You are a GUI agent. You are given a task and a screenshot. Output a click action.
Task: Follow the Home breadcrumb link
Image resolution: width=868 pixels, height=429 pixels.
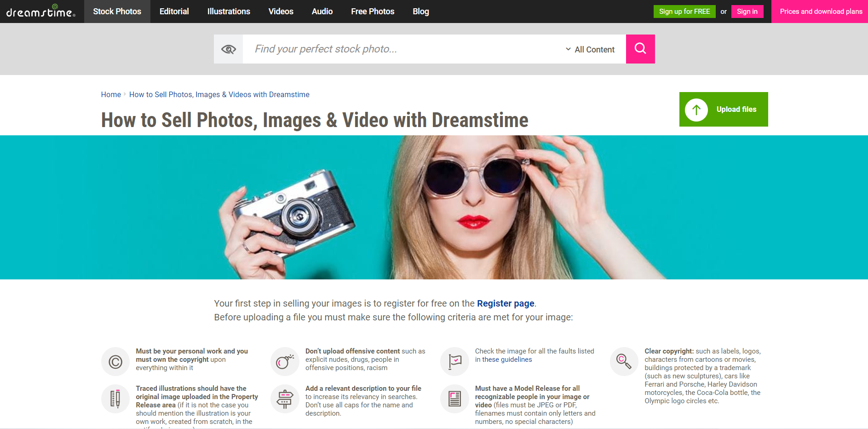click(x=111, y=94)
